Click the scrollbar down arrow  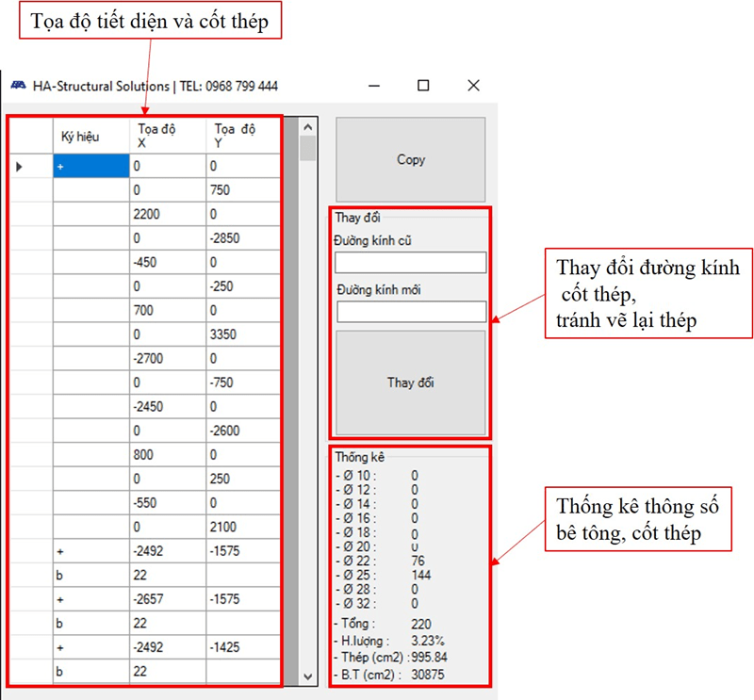point(309,677)
